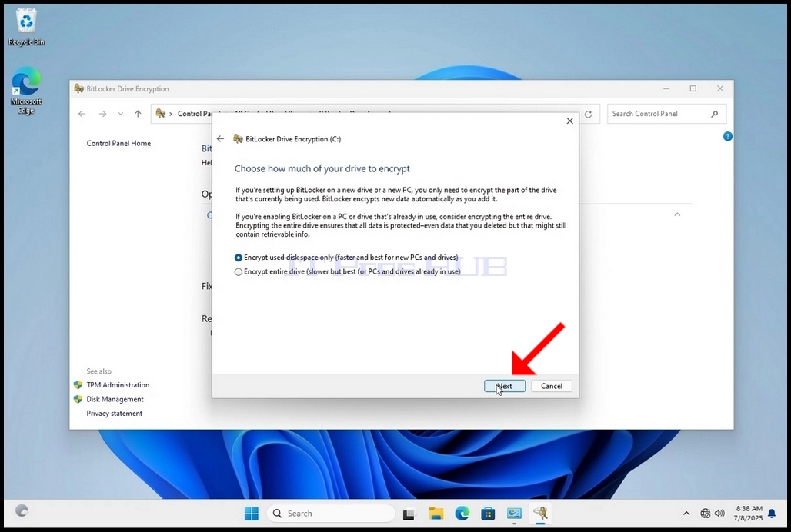Open Privacy statement link
This screenshot has width=791, height=532.
tap(115, 413)
